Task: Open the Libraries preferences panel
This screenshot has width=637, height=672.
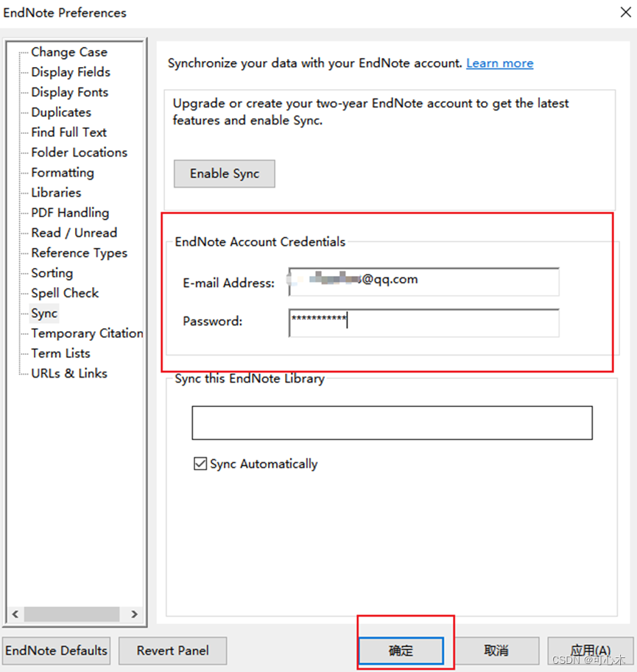Action: pos(56,192)
